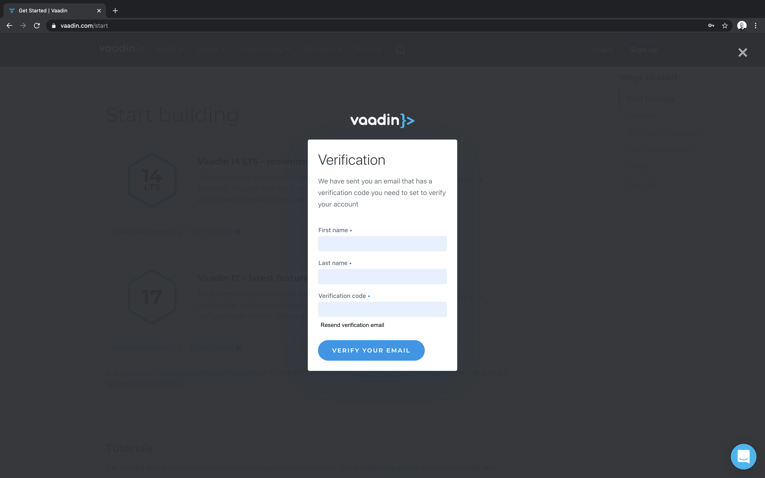Go back with the browser back arrow
Screen dimensions: 765x478
point(9,25)
